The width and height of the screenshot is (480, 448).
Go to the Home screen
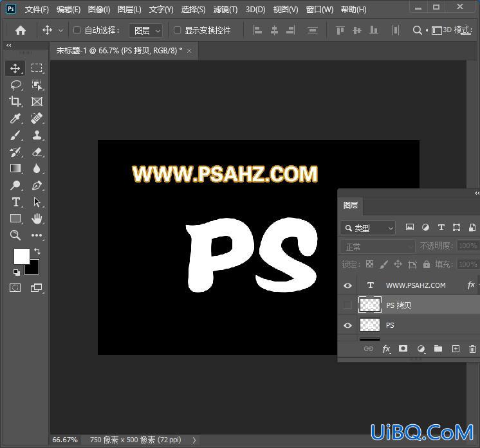(21, 30)
